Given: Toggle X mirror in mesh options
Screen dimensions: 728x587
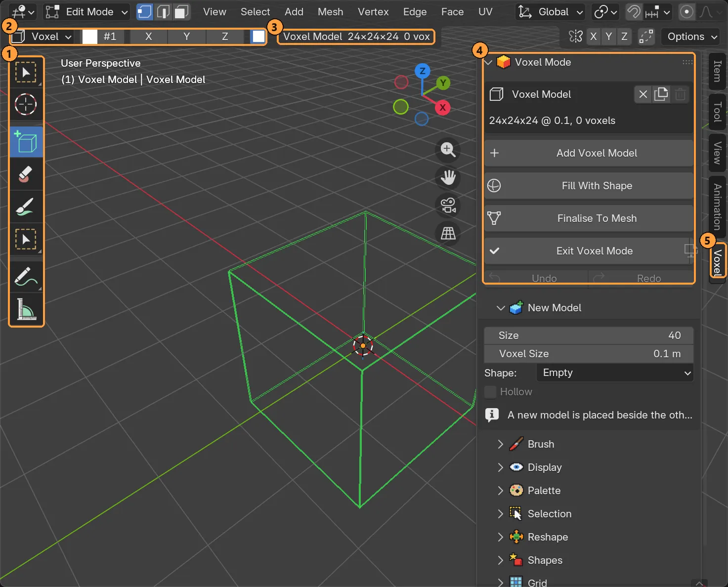Looking at the screenshot, I should 594,37.
